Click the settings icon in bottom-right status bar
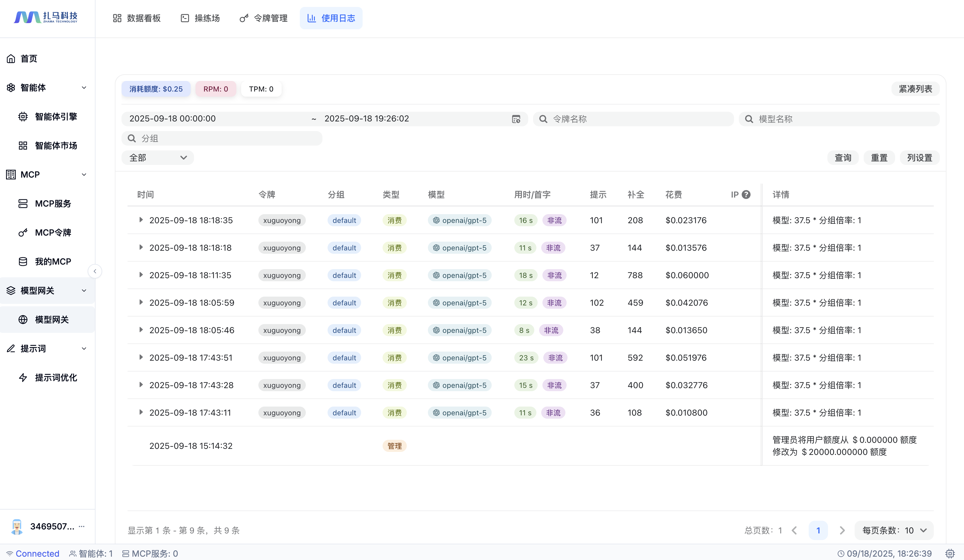 pos(950,553)
